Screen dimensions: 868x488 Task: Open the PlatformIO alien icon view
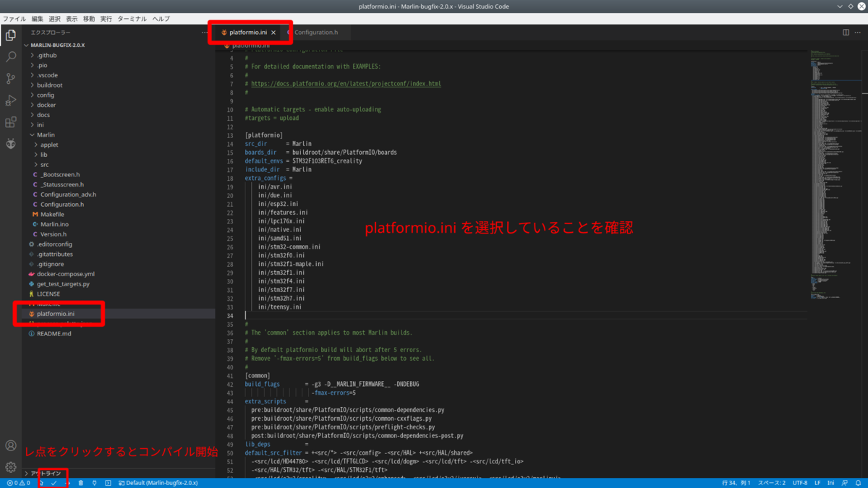coord(11,144)
